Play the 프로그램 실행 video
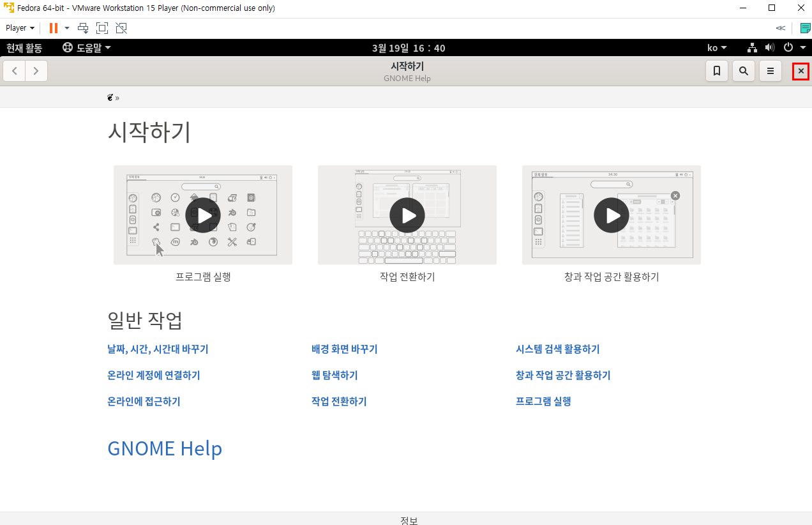Image resolution: width=812 pixels, height=525 pixels. coord(203,215)
